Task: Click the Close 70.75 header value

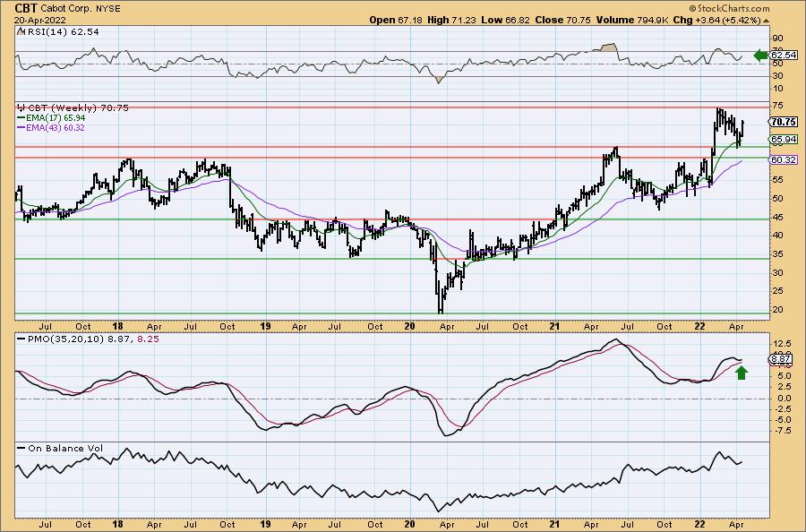Action: [x=563, y=20]
